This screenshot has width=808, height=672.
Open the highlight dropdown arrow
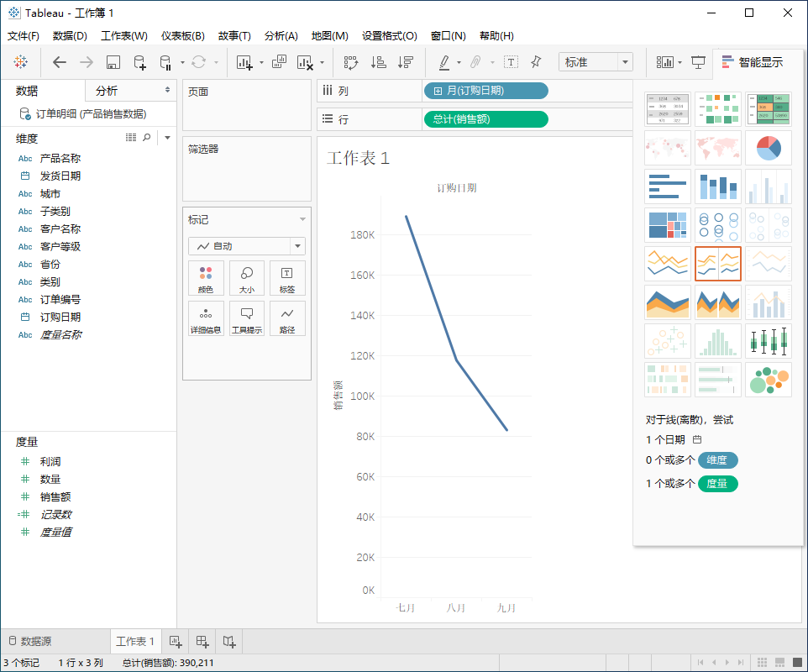point(459,63)
